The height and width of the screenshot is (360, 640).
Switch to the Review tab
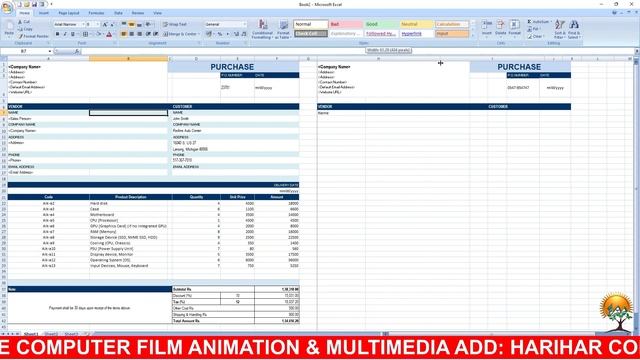[138, 13]
